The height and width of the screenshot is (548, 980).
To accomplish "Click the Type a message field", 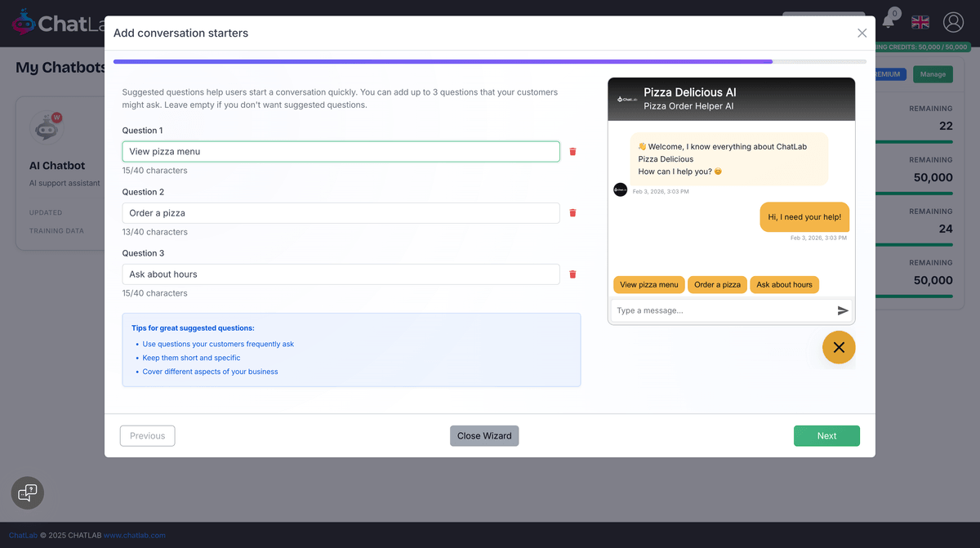I will (719, 310).
